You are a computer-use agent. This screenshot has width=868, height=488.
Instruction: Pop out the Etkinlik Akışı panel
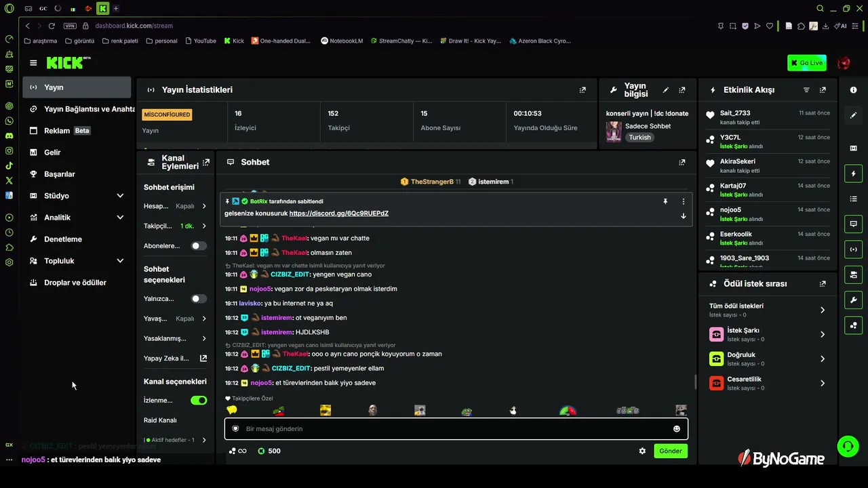[823, 90]
